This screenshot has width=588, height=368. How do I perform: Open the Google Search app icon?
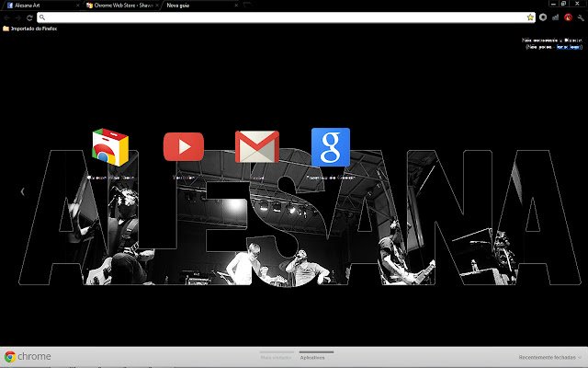[331, 147]
